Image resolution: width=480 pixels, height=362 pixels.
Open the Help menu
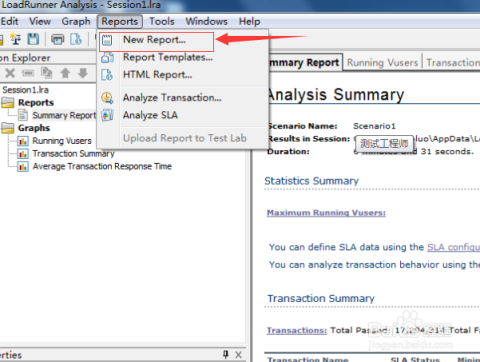click(249, 22)
